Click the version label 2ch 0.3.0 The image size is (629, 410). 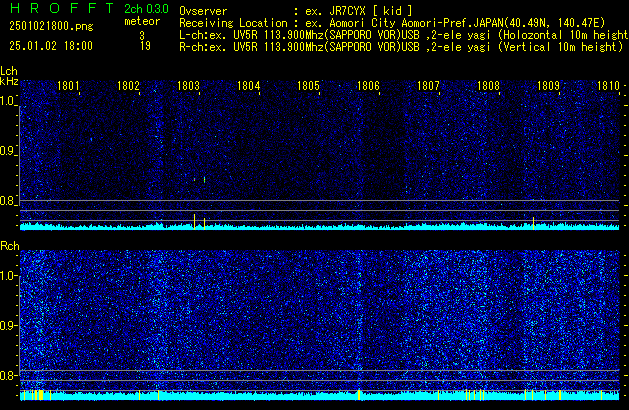point(146,8)
